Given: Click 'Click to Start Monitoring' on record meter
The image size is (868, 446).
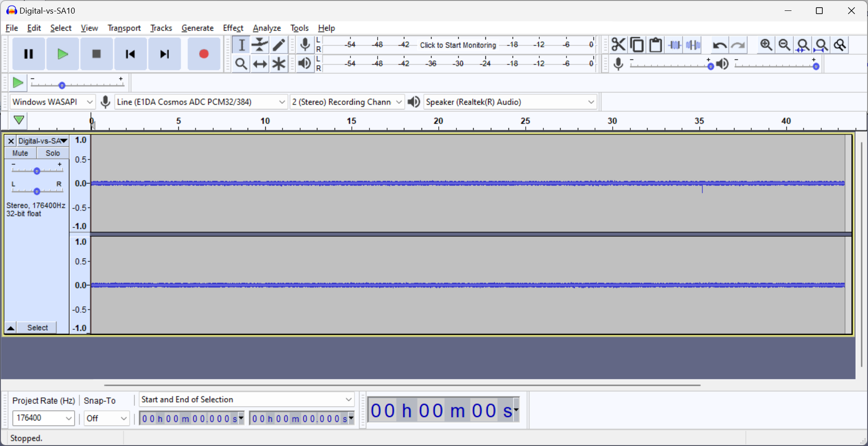Looking at the screenshot, I should [x=458, y=45].
